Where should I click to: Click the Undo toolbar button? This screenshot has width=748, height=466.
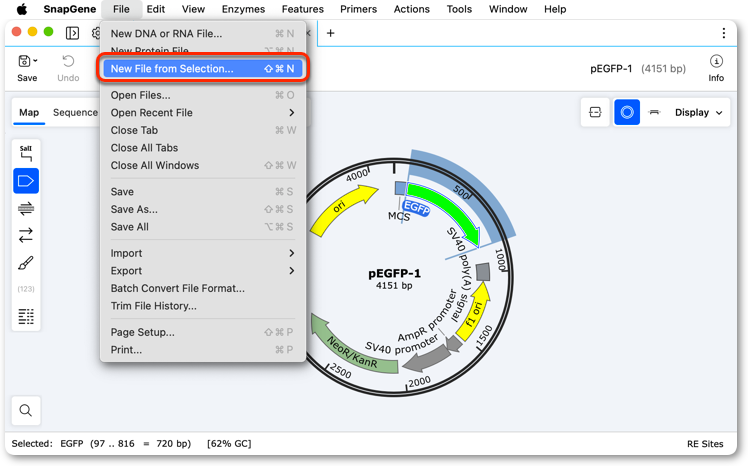[x=68, y=68]
